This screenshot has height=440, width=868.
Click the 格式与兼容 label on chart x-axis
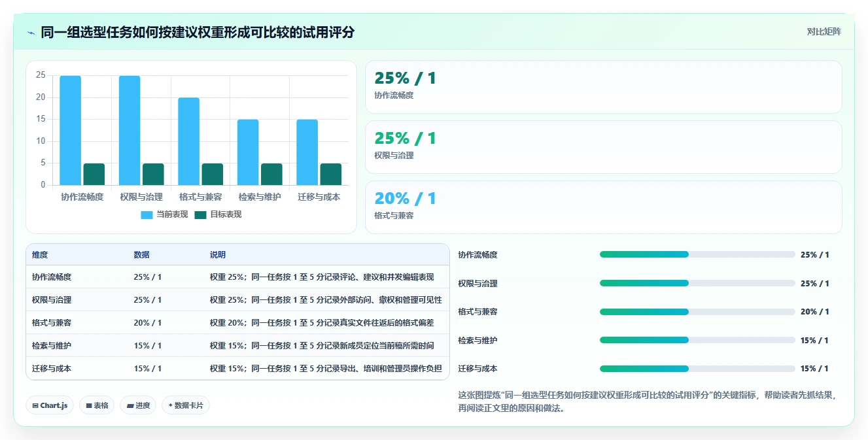point(201,197)
